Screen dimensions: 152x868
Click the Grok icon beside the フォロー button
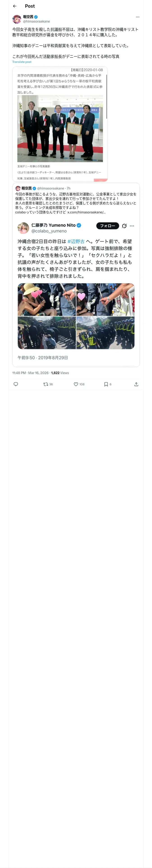[124, 226]
